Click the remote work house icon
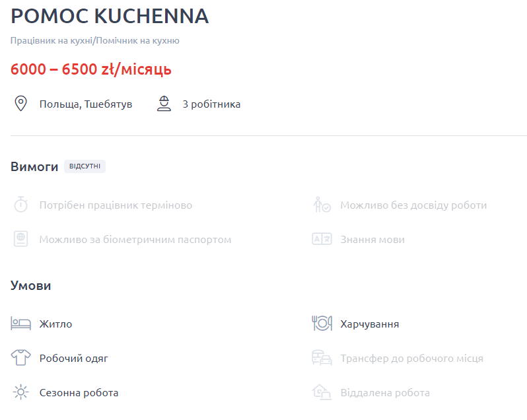 pyautogui.click(x=322, y=392)
